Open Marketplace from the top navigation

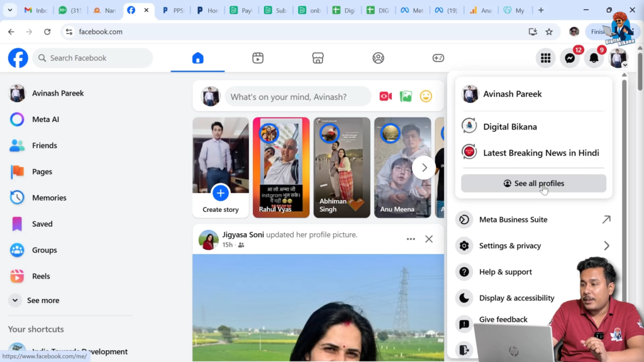click(x=318, y=57)
